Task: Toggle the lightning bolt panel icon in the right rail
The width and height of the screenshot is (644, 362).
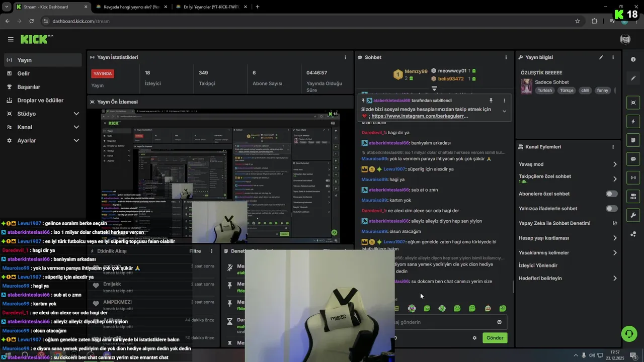Action: coord(633,121)
